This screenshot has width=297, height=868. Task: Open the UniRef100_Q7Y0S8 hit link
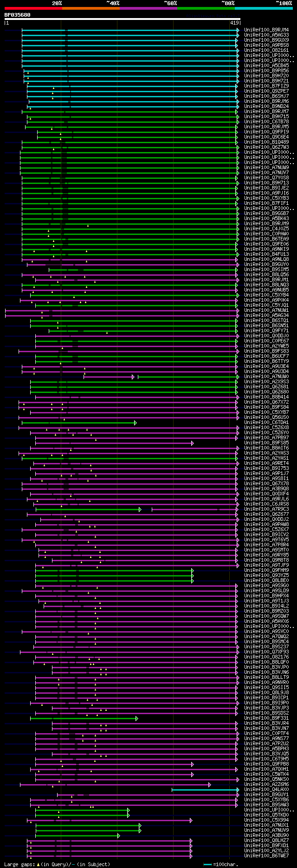(266, 178)
